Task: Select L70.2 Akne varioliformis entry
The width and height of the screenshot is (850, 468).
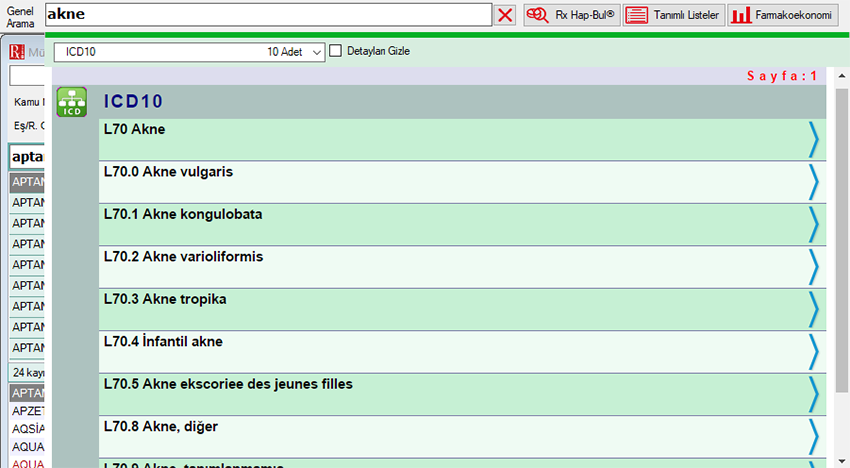Action: point(183,257)
